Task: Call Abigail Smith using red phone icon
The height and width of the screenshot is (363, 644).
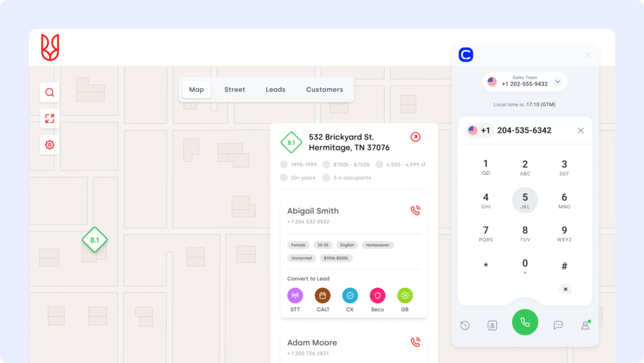Action: click(x=415, y=211)
